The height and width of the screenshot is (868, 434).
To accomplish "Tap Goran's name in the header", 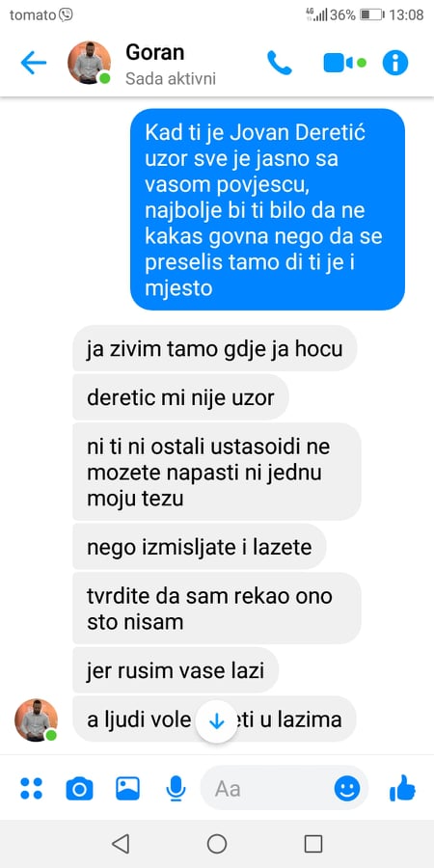I will click(x=154, y=52).
